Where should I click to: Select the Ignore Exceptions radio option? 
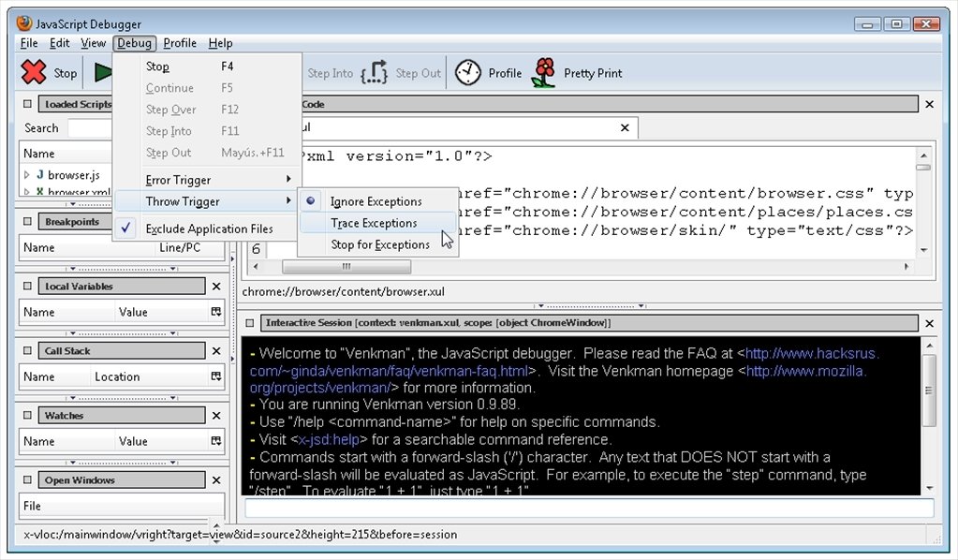[x=310, y=201]
